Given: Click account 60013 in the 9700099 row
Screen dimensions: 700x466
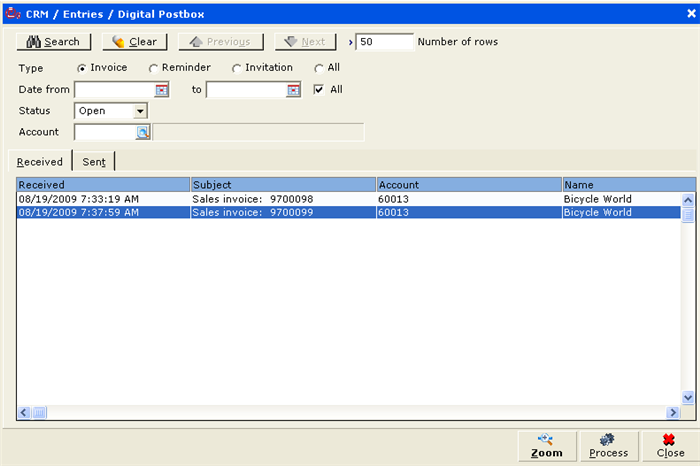Looking at the screenshot, I should click(393, 212).
